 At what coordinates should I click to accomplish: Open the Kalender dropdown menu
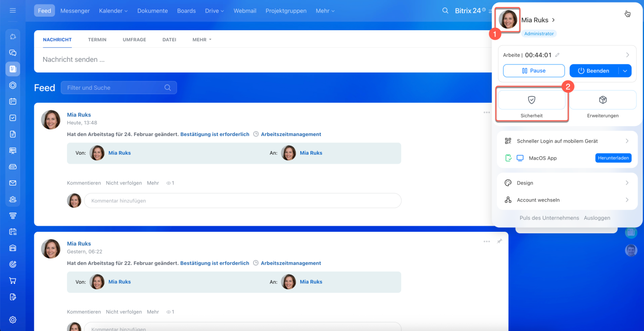tap(113, 11)
